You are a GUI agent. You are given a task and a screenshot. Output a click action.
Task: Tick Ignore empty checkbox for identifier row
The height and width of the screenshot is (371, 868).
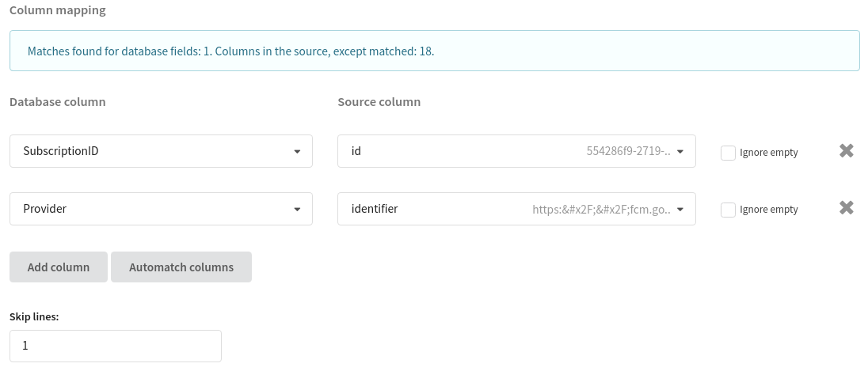pos(728,210)
